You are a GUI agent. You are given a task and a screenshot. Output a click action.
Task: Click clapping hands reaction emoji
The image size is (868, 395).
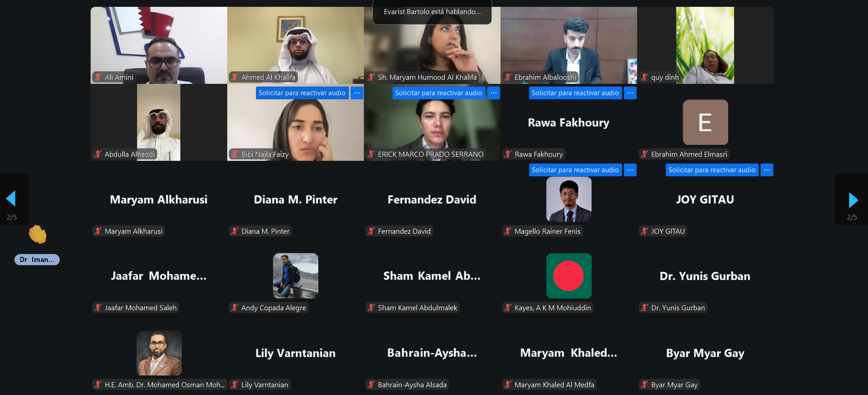(x=37, y=234)
